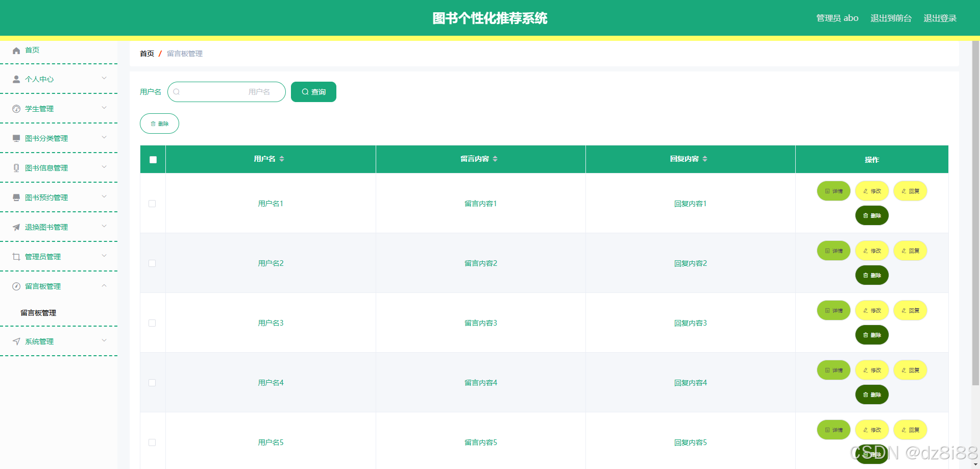The width and height of the screenshot is (980, 469).
Task: Collapse the 留言板管理 sidebar section
Action: [104, 286]
